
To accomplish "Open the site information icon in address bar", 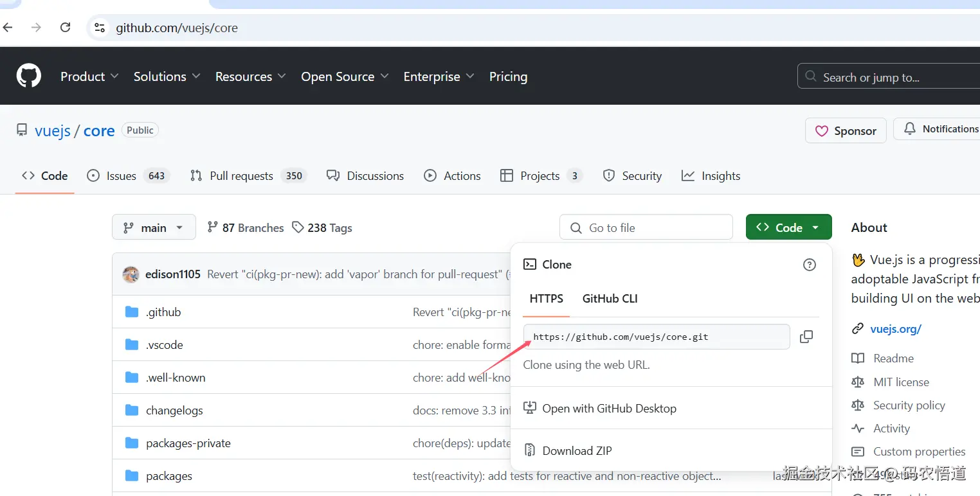I will pos(100,28).
